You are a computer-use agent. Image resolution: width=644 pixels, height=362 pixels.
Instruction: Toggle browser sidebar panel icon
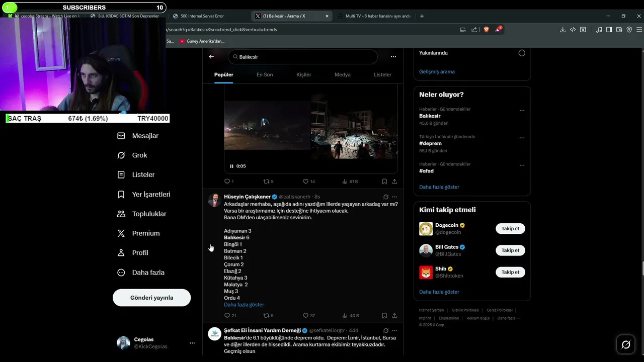(609, 30)
